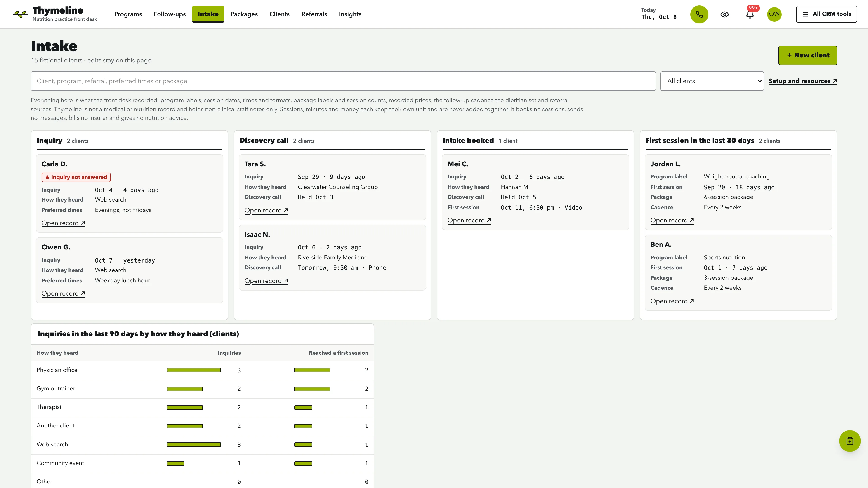Open the All CRM tools menu
The height and width of the screenshot is (488, 868).
point(826,14)
